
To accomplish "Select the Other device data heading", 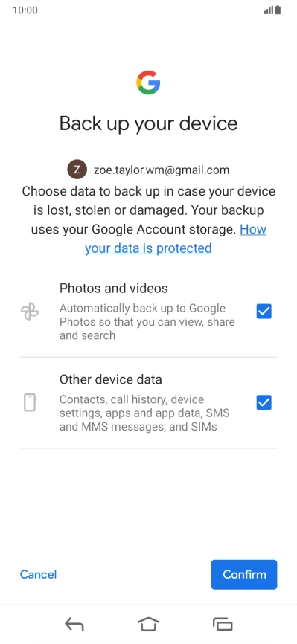I will coord(111,379).
